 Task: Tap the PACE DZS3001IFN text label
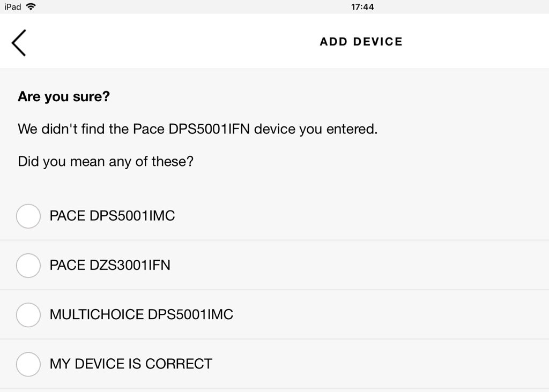(x=110, y=265)
